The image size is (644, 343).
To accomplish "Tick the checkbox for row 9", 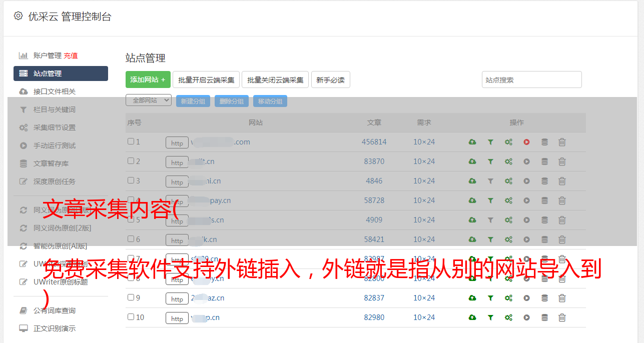I will [131, 297].
